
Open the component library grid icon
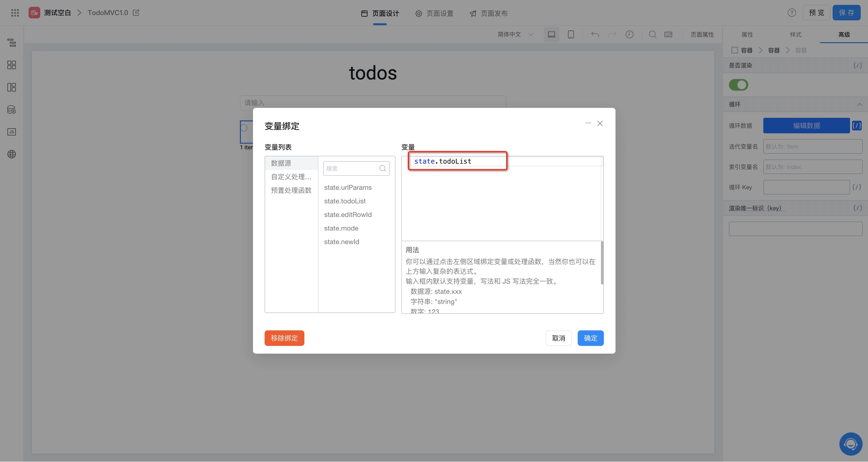click(x=11, y=65)
